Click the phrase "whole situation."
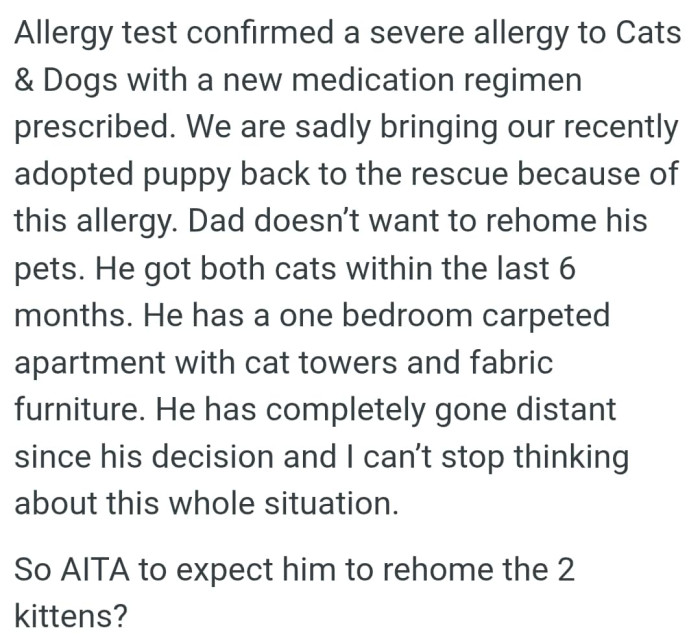This screenshot has width=700, height=637. click(x=283, y=504)
